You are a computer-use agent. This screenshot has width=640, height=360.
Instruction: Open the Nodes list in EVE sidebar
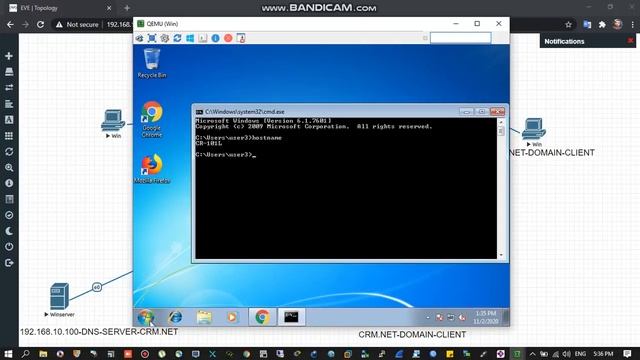pyautogui.click(x=9, y=72)
